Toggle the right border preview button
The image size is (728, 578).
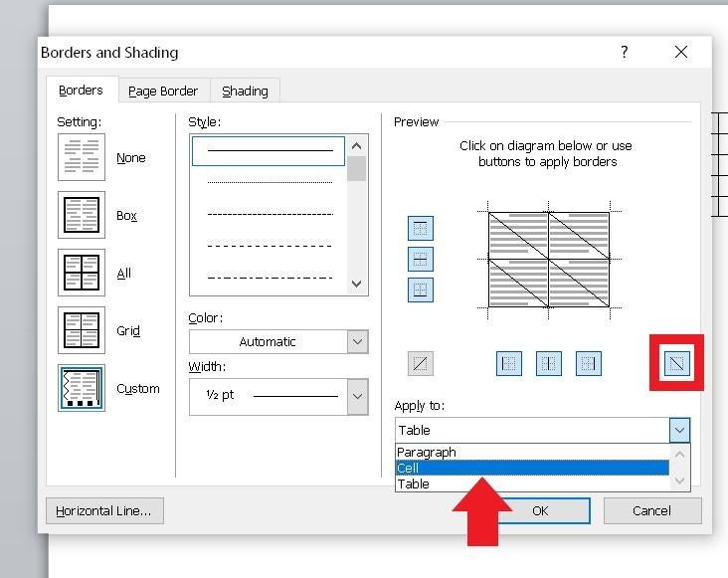tap(588, 363)
